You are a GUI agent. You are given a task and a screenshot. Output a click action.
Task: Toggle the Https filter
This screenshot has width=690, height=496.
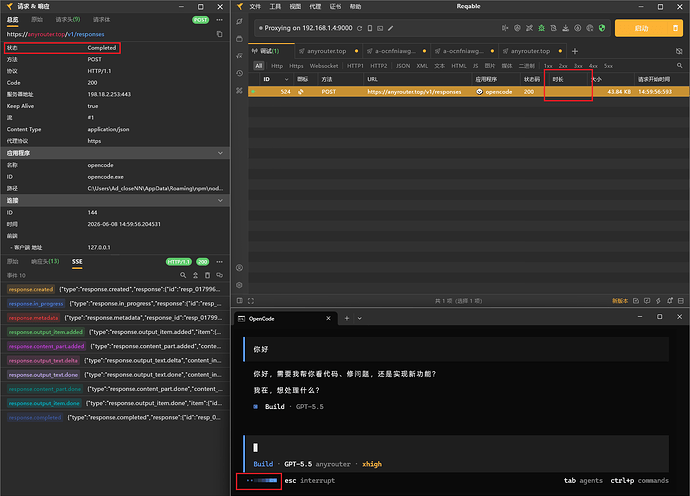pos(296,66)
